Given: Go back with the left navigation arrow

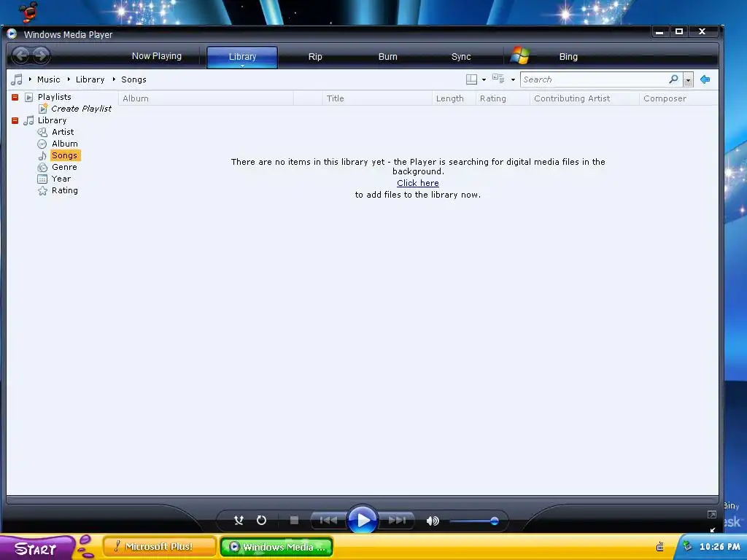Looking at the screenshot, I should [x=21, y=55].
